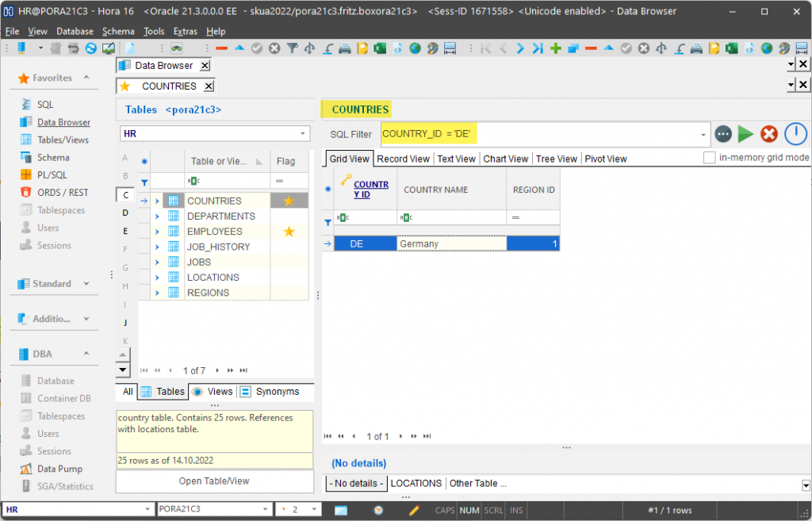Toggle the favorite star on EMPLOYEES
The image size is (812, 521).
click(x=289, y=231)
